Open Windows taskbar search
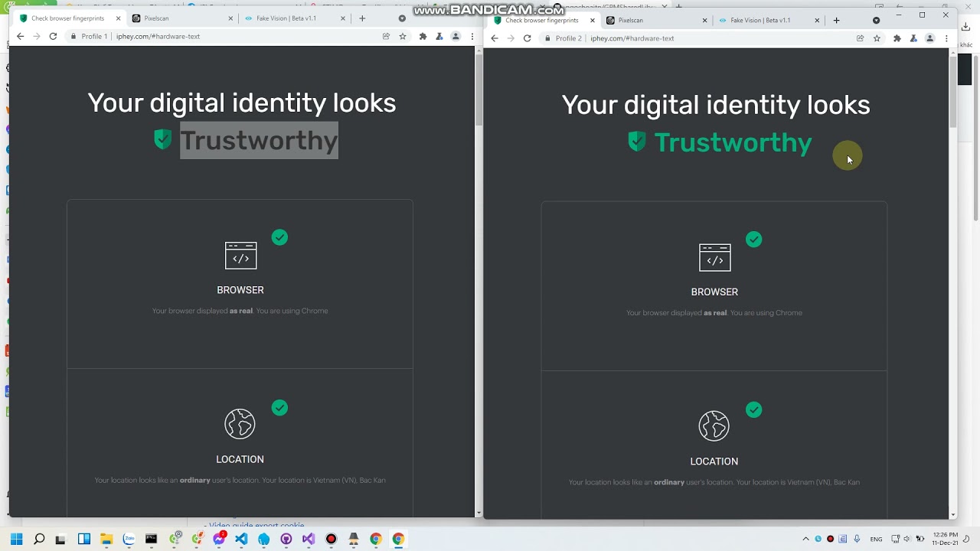 (39, 539)
